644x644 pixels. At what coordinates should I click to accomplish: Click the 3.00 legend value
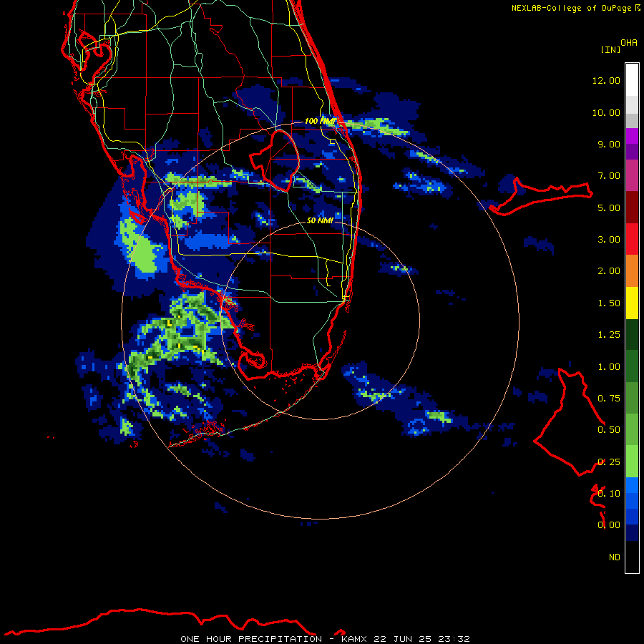609,240
